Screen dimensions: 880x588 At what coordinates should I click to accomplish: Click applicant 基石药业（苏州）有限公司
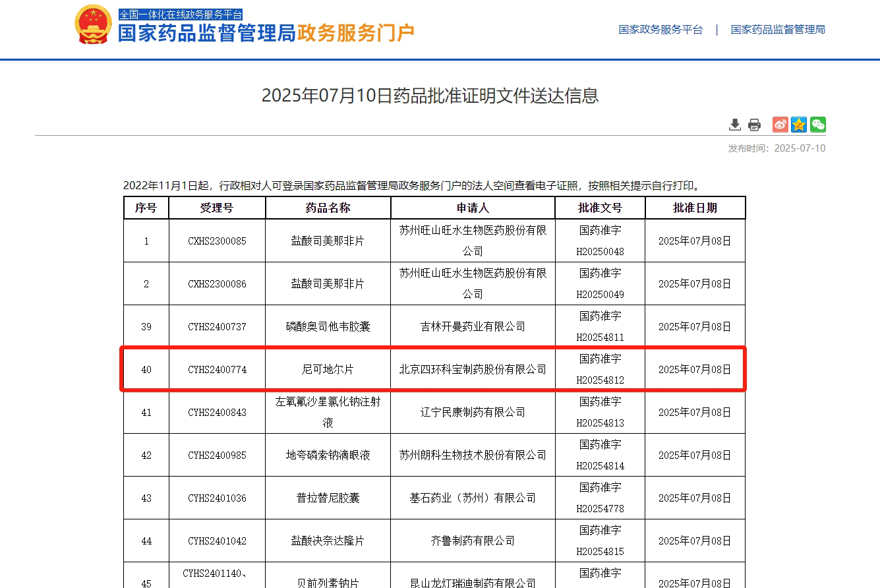473,498
